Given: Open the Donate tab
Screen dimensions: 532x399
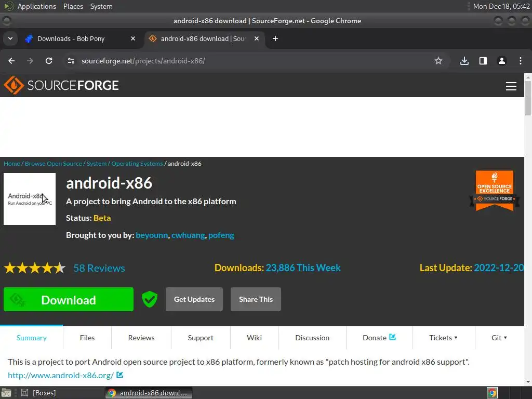Looking at the screenshot, I should (x=379, y=338).
